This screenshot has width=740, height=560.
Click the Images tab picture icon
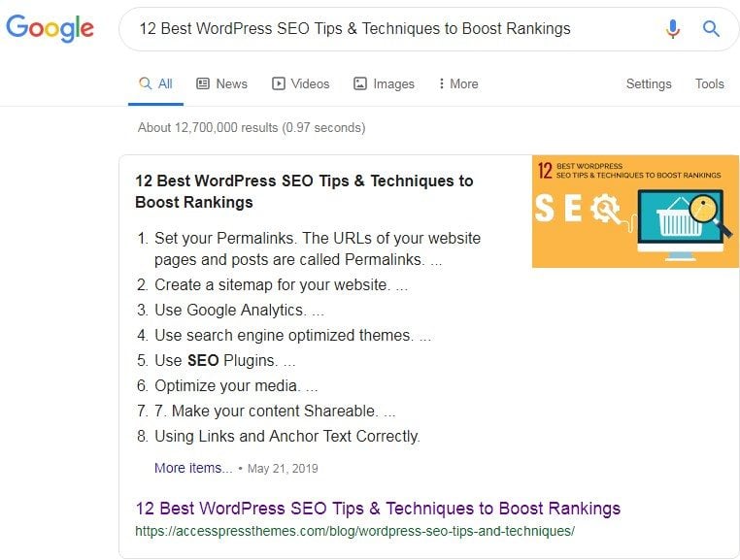click(360, 83)
